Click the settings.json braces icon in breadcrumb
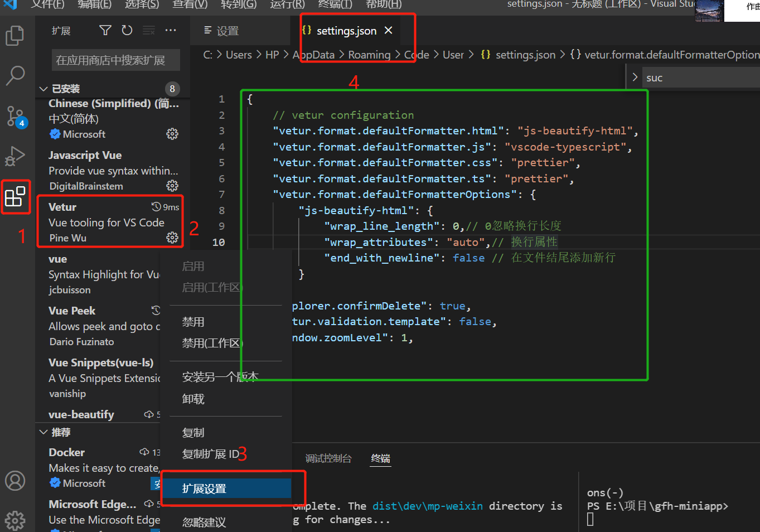 point(486,55)
